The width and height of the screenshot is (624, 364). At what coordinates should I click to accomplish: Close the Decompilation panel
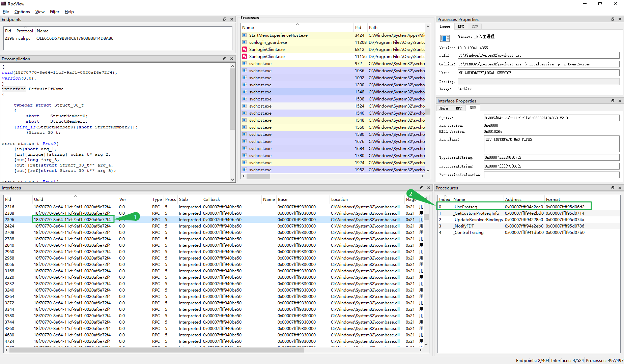point(232,59)
